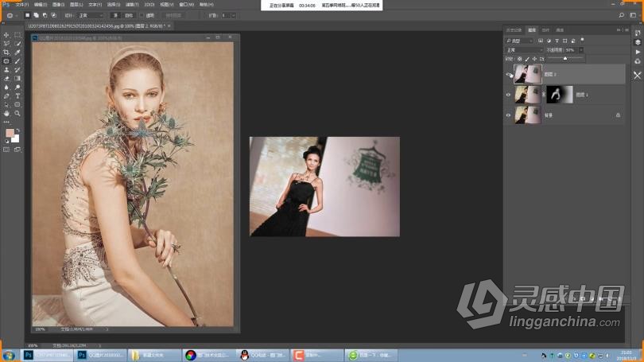Screen dimensions: 644x362
Task: Toggle layer filtering switch on/off
Action: [x=583, y=40]
